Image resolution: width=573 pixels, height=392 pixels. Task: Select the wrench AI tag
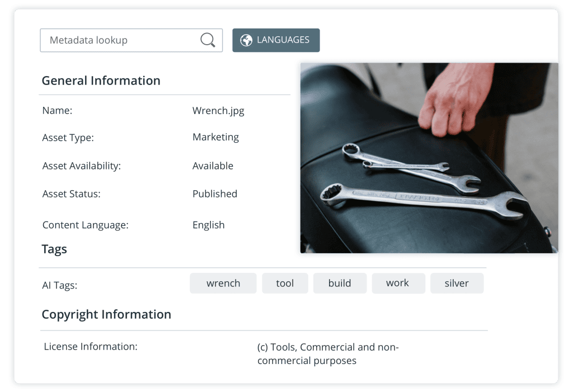(223, 283)
